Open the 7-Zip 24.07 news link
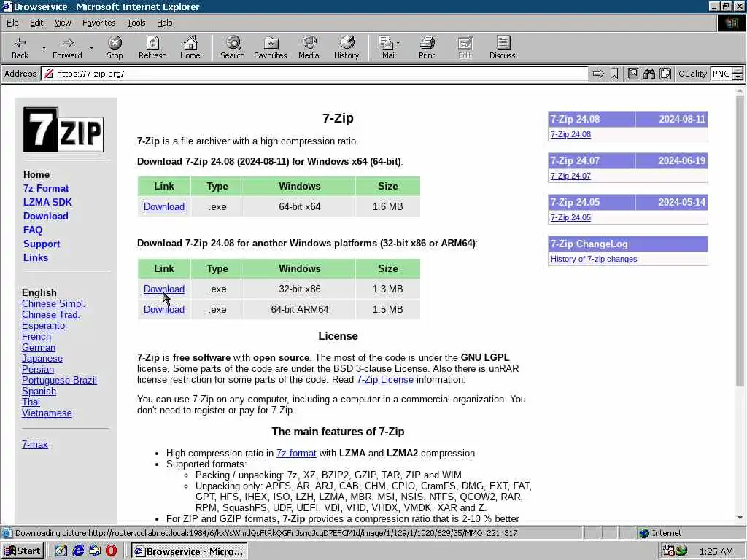The height and width of the screenshot is (560, 747). [x=570, y=176]
